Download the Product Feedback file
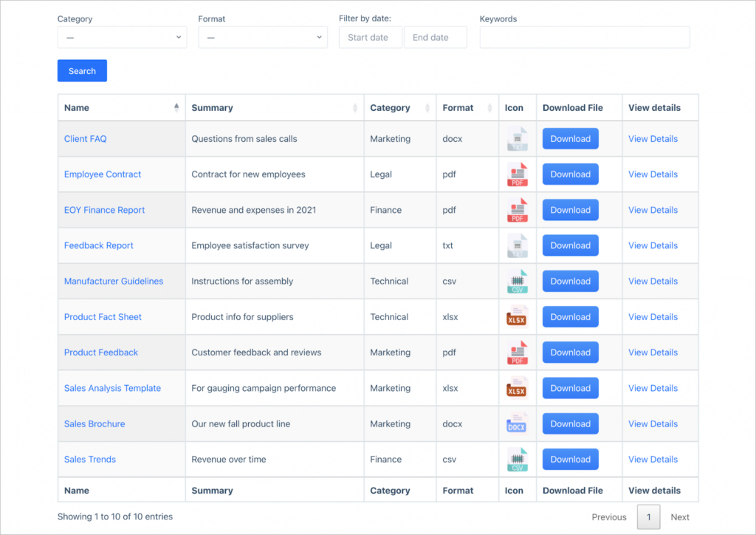 coord(571,352)
